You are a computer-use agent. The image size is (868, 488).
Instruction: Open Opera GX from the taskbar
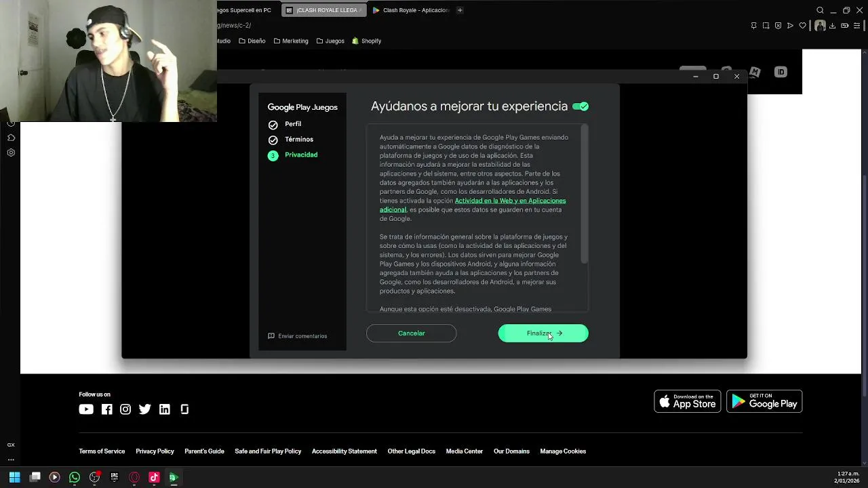point(134,477)
